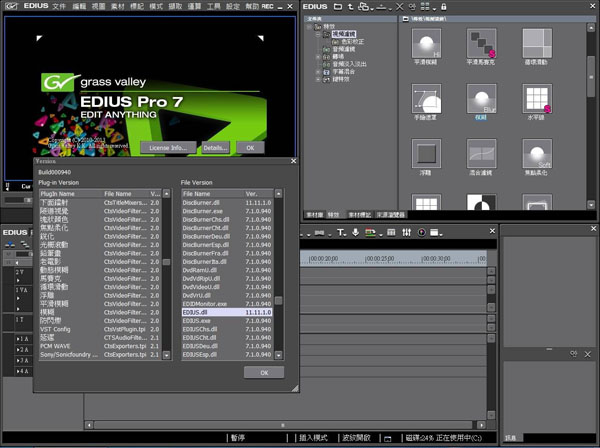Click the T title-creation icon in the timeline toolbar

341,232
